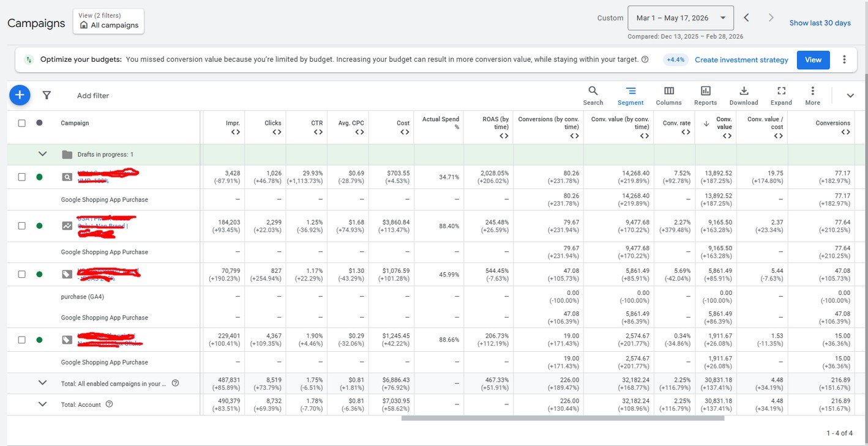Click the help icon in budget banner
The image size is (868, 446).
click(645, 59)
